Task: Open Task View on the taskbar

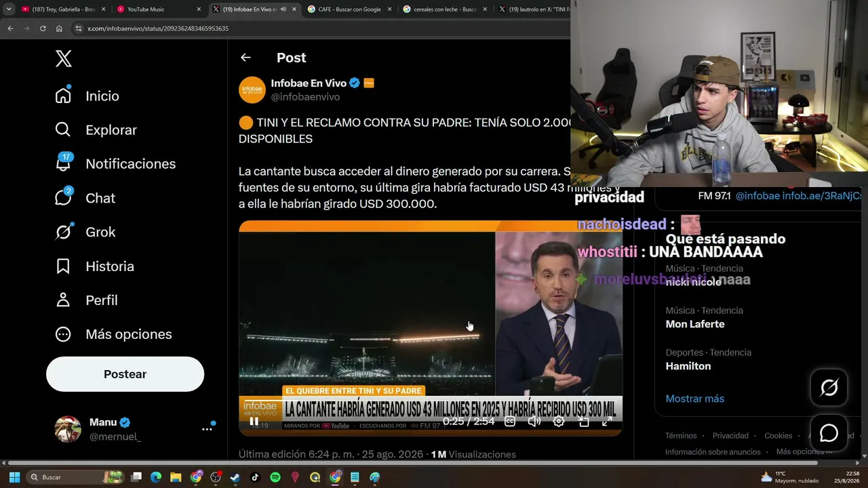Action: pyautogui.click(x=136, y=477)
